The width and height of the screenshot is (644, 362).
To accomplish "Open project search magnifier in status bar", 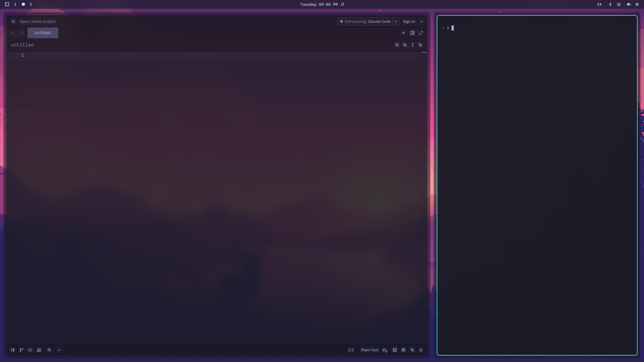I will (49, 350).
